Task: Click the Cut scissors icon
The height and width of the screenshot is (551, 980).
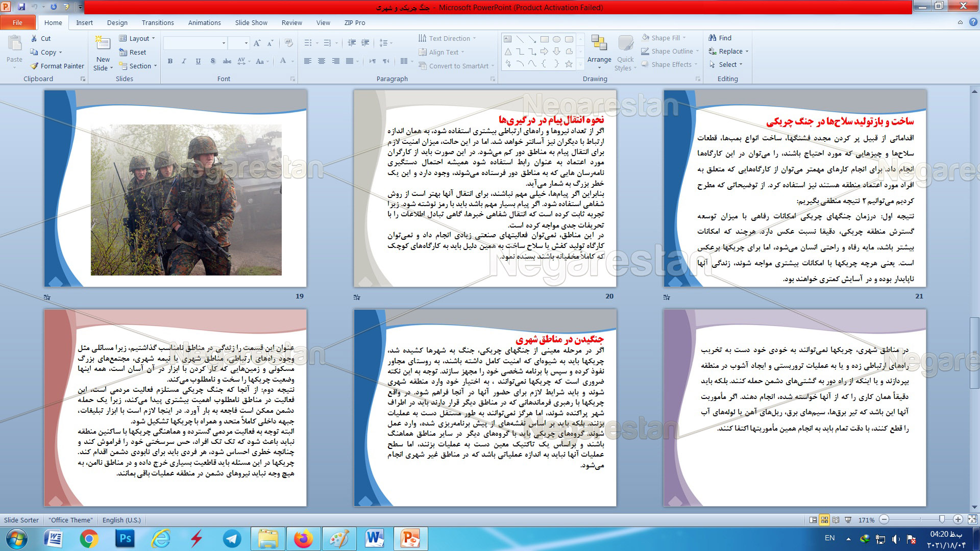Action: click(34, 38)
